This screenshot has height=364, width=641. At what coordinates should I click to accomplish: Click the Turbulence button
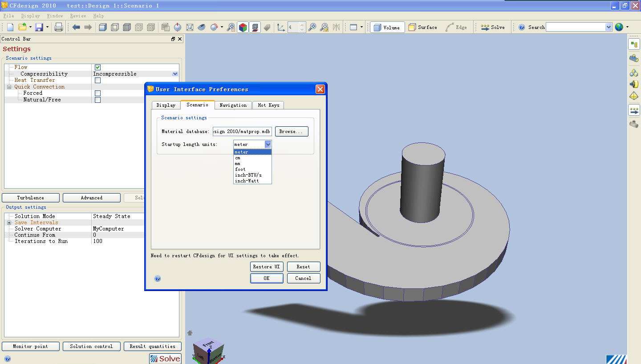tap(30, 198)
